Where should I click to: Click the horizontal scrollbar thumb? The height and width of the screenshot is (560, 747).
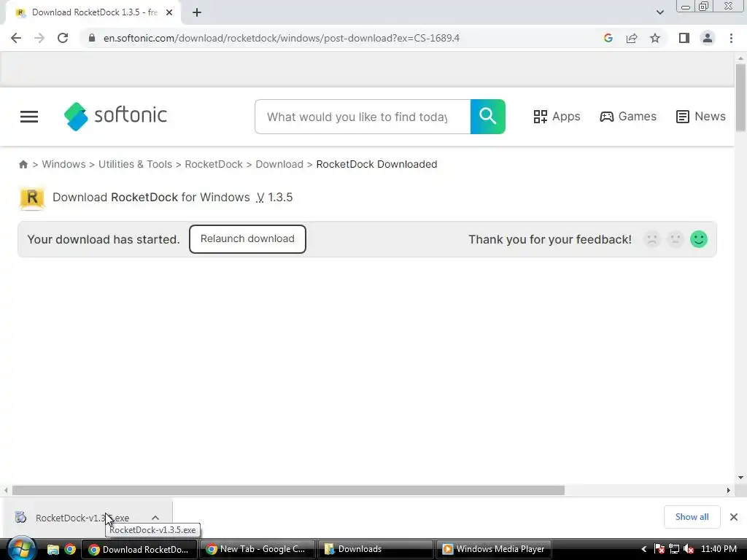tap(288, 490)
